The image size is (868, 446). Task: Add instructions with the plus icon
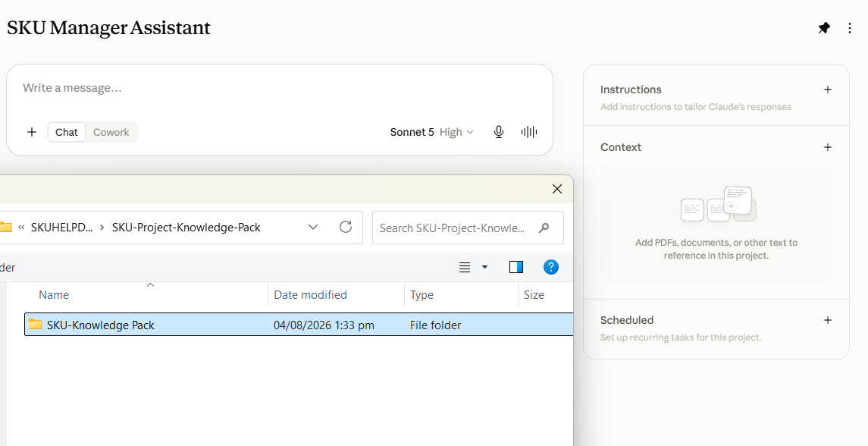coord(828,90)
